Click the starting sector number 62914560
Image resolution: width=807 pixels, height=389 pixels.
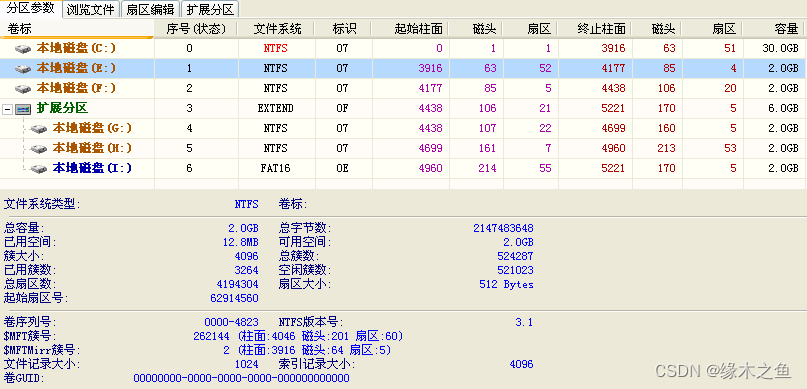point(234,298)
